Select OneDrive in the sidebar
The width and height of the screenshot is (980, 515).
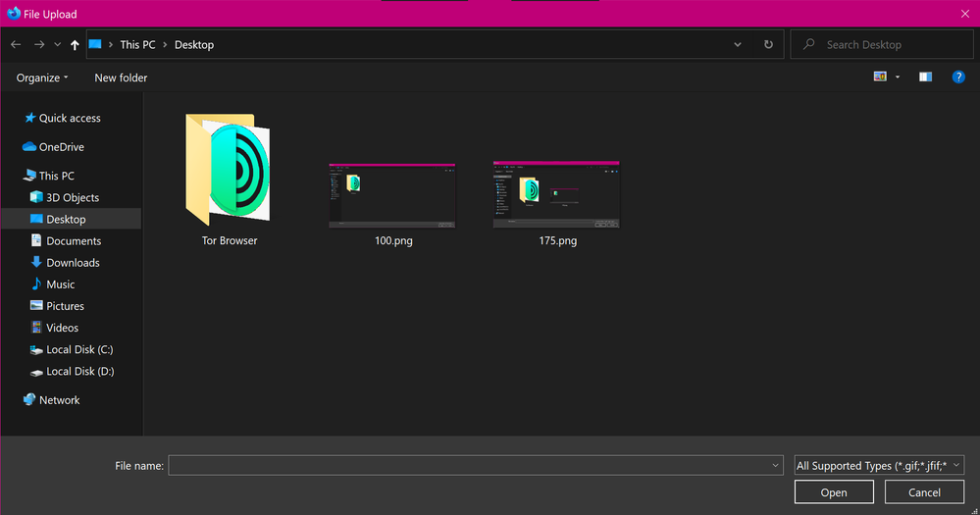pos(61,147)
